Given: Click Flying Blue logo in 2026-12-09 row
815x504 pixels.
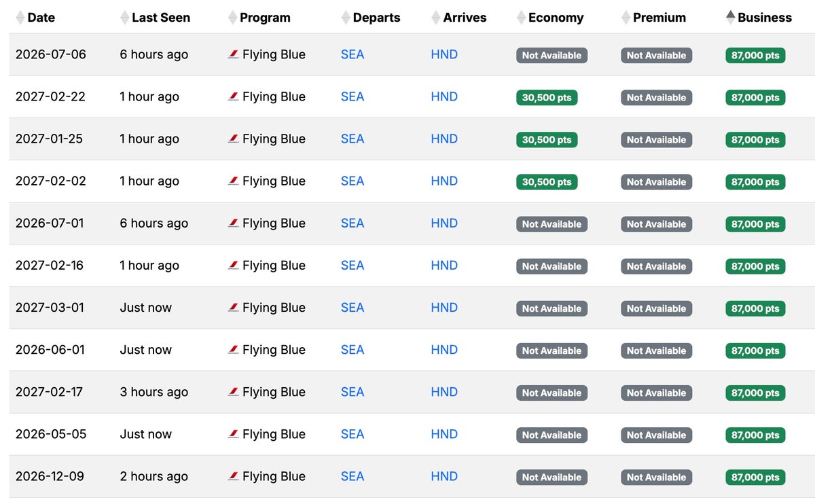Looking at the screenshot, I should coord(233,477).
